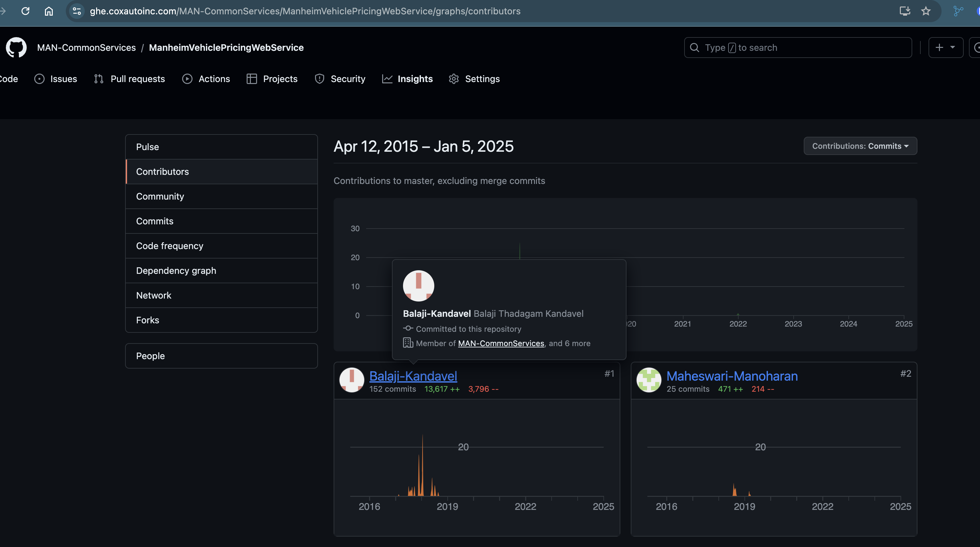Open the Issues tab

[x=55, y=79]
